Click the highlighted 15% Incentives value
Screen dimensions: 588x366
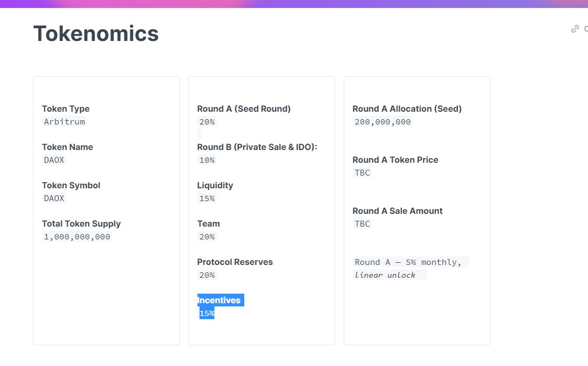[x=207, y=313]
